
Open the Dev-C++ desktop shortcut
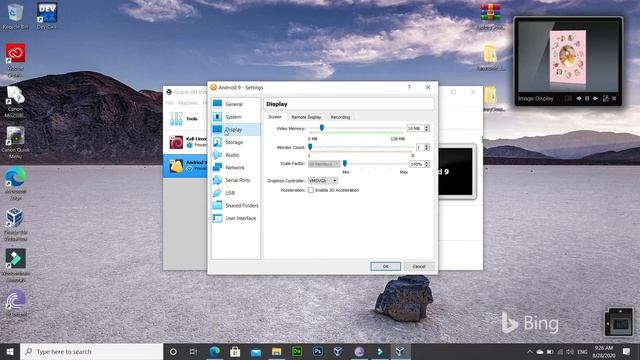pyautogui.click(x=47, y=17)
